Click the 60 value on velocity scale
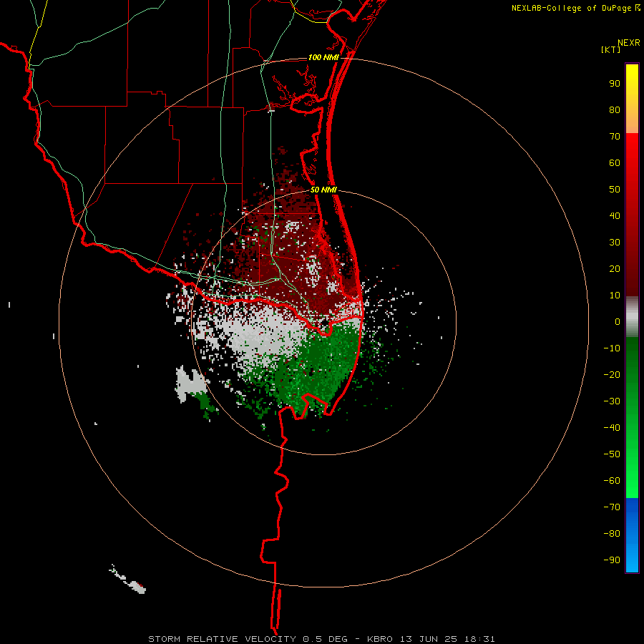 click(615, 162)
